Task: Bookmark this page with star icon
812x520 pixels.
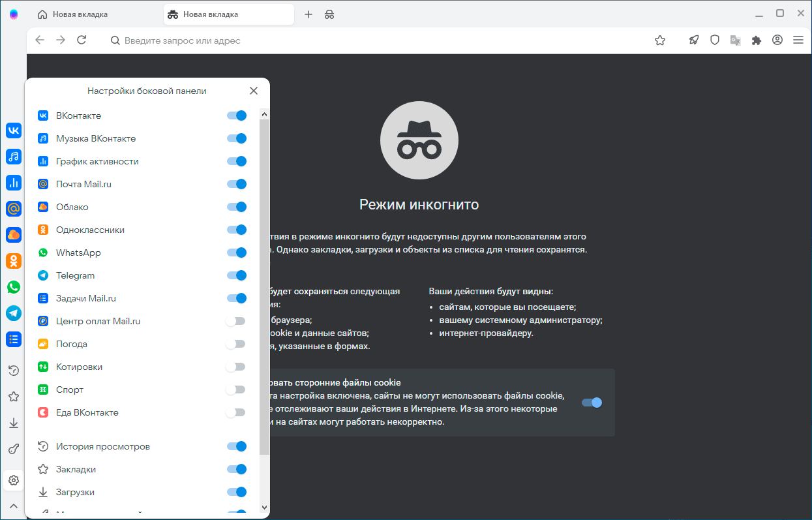Action: tap(660, 40)
